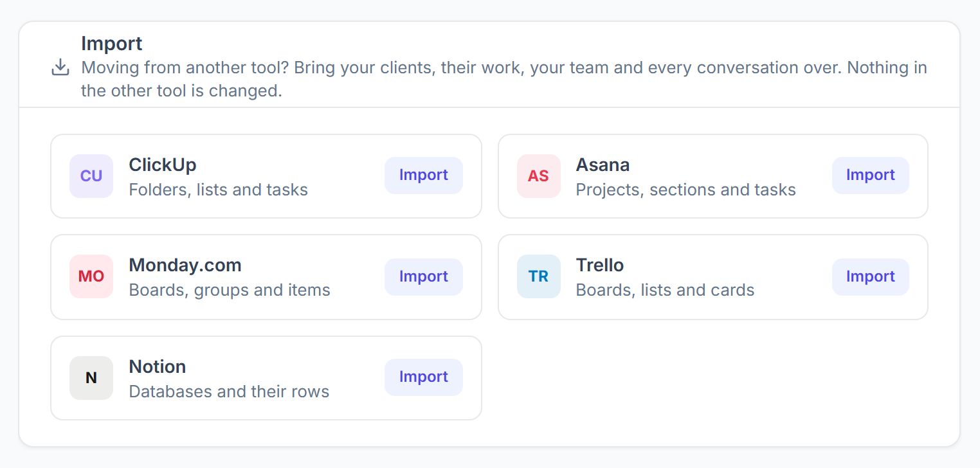Click the "Trello" card title
The height and width of the screenshot is (468, 980).
(x=600, y=265)
